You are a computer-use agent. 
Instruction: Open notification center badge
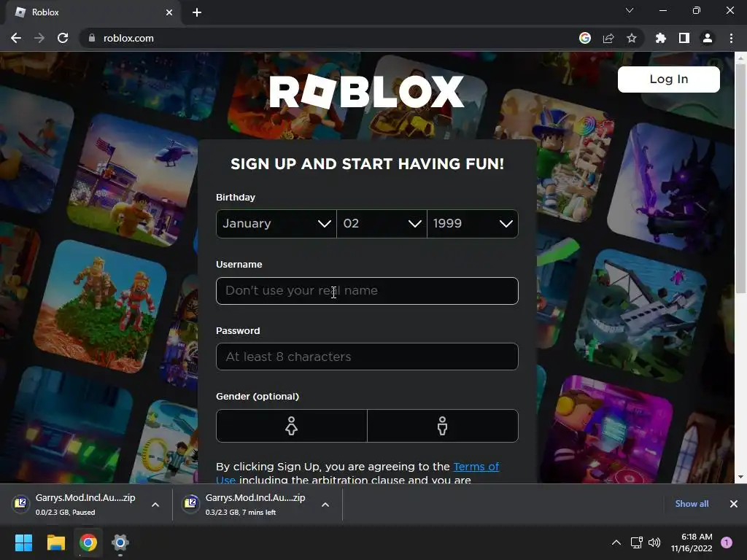click(x=727, y=542)
